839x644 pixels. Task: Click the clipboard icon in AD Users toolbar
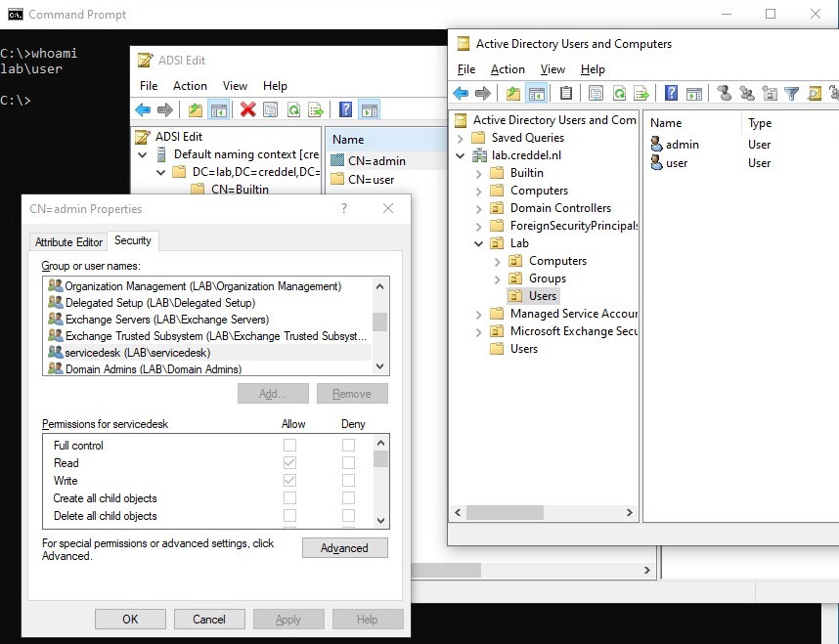(x=566, y=94)
